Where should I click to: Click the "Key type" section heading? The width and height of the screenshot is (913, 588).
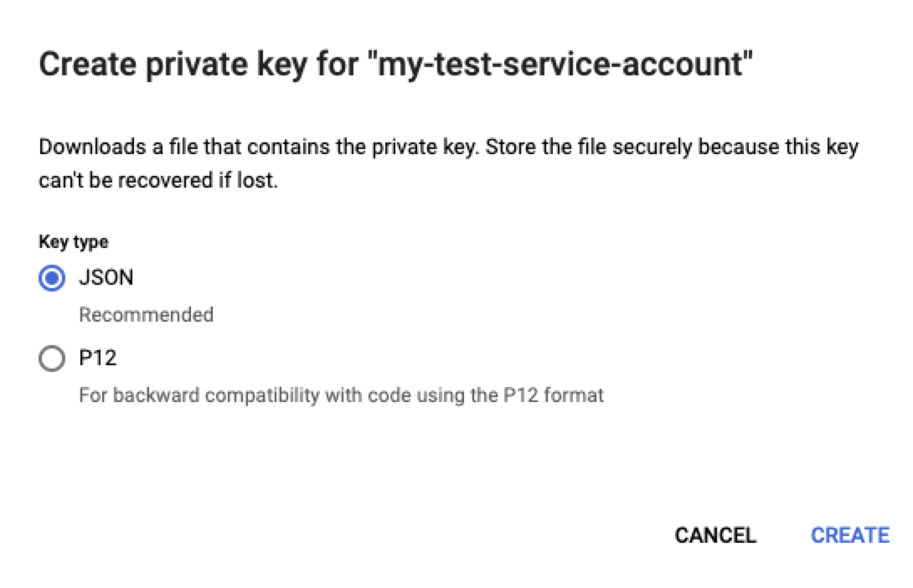point(73,242)
